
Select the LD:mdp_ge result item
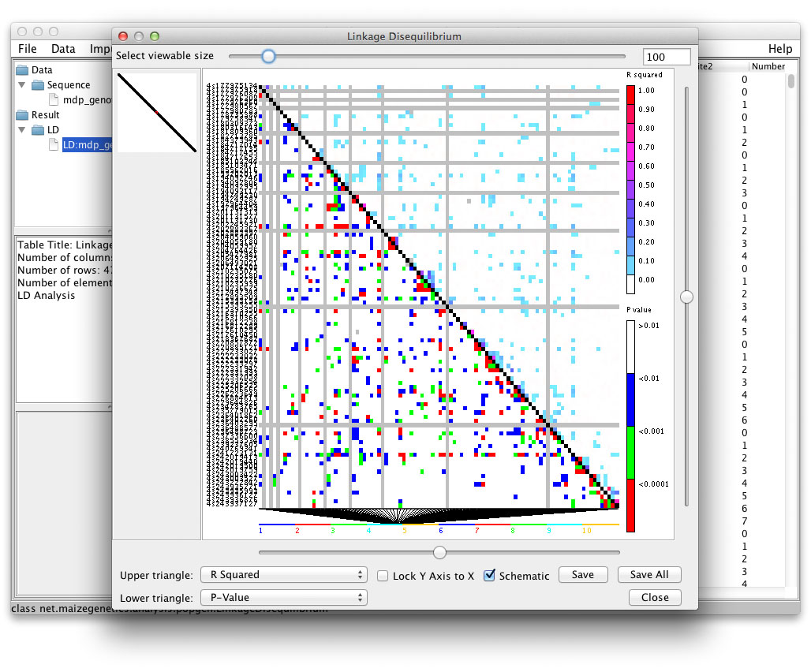(87, 145)
